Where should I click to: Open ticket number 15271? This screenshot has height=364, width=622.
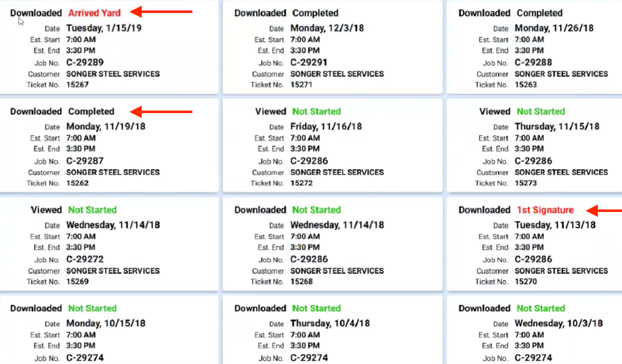point(301,84)
